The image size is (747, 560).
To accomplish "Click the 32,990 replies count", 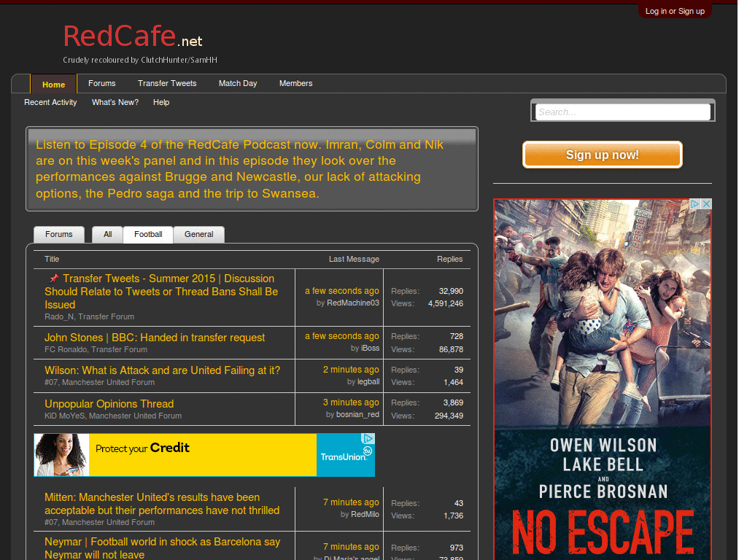I will (x=451, y=291).
